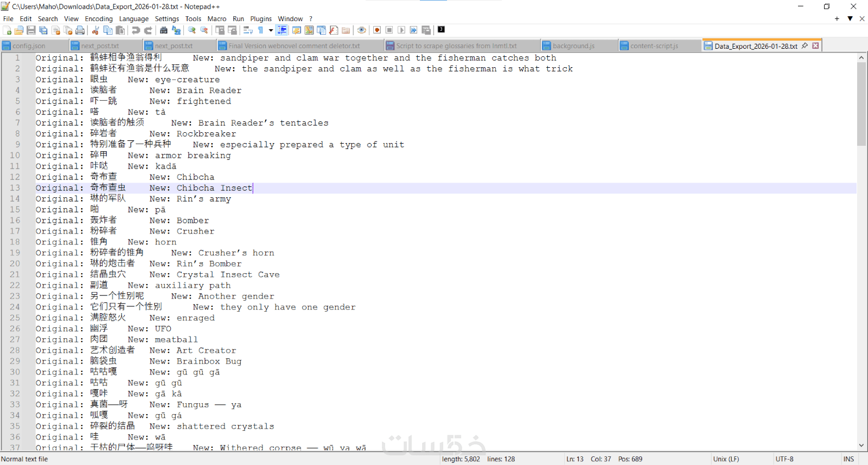868x465 pixels.
Task: Click the Playback macro icon
Action: pos(401,30)
